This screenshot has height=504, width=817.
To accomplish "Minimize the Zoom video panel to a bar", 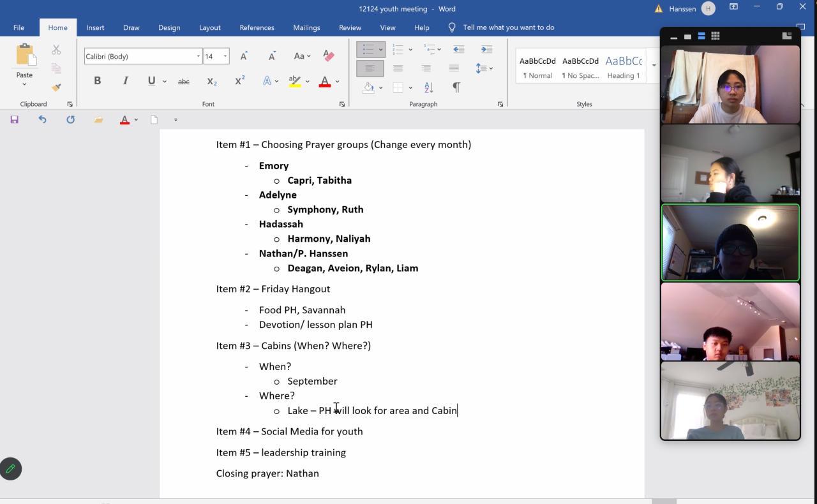I will (673, 36).
